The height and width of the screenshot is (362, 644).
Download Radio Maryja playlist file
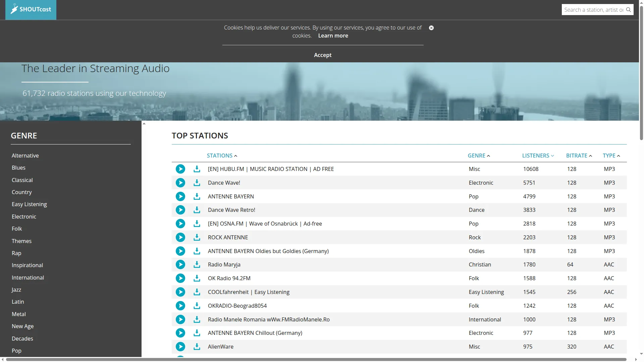click(x=197, y=264)
